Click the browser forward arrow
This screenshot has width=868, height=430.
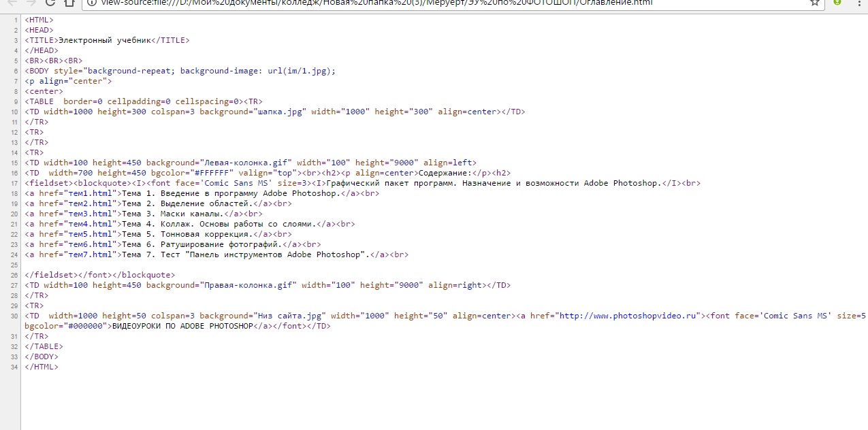[31, 3]
